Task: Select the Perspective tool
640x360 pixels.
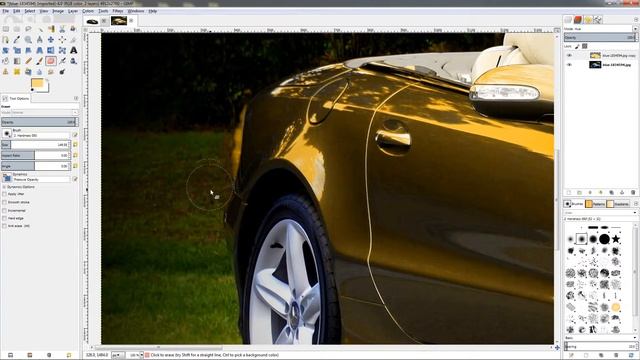Action: (40, 50)
